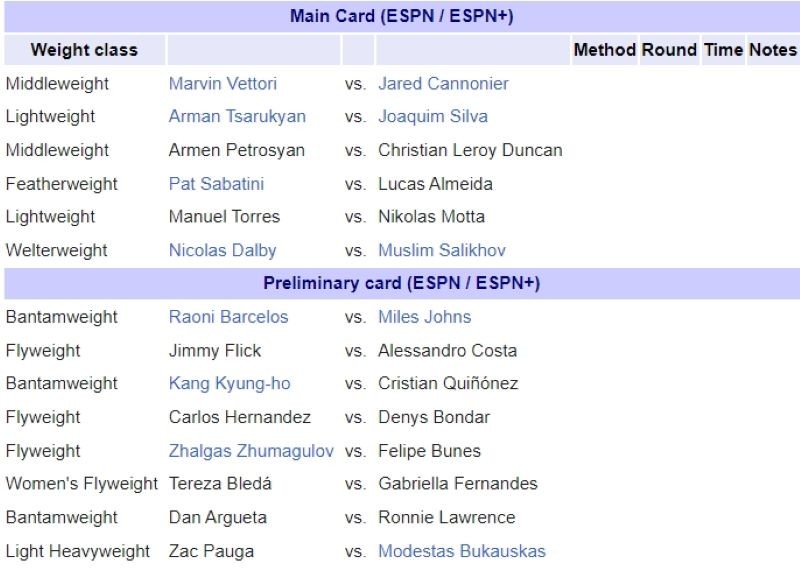
Task: Click the Notes column header
Action: click(772, 50)
